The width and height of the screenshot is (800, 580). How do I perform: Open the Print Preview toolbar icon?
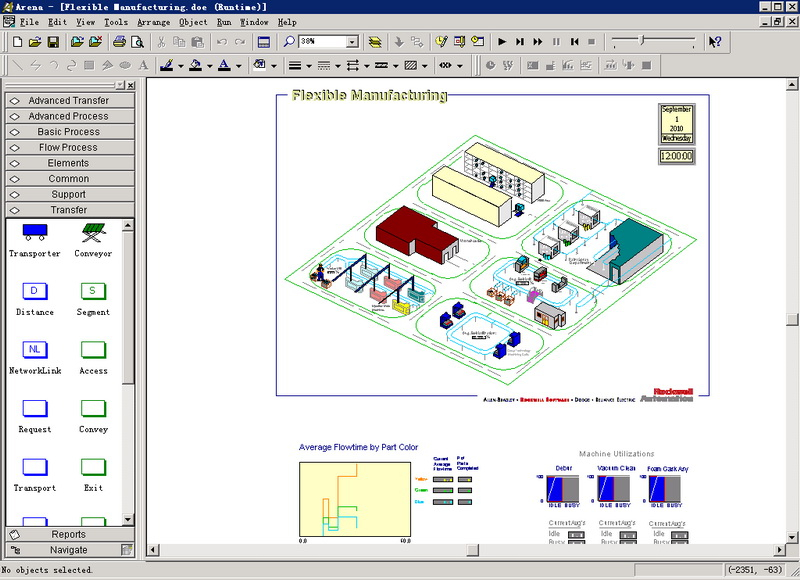click(136, 42)
